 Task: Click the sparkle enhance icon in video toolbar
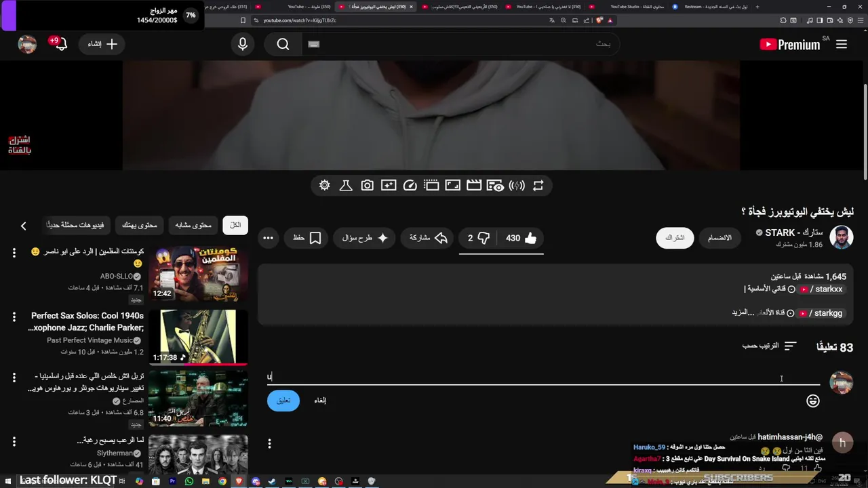(x=389, y=185)
